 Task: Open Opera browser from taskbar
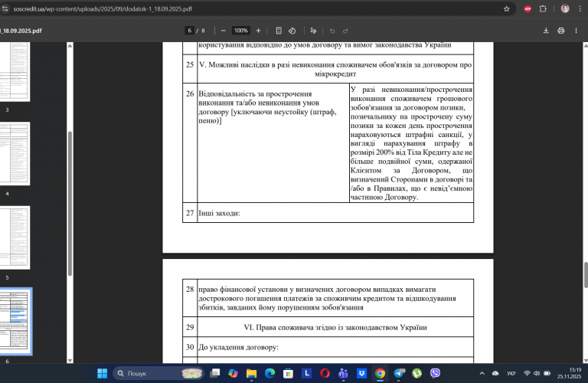click(325, 373)
